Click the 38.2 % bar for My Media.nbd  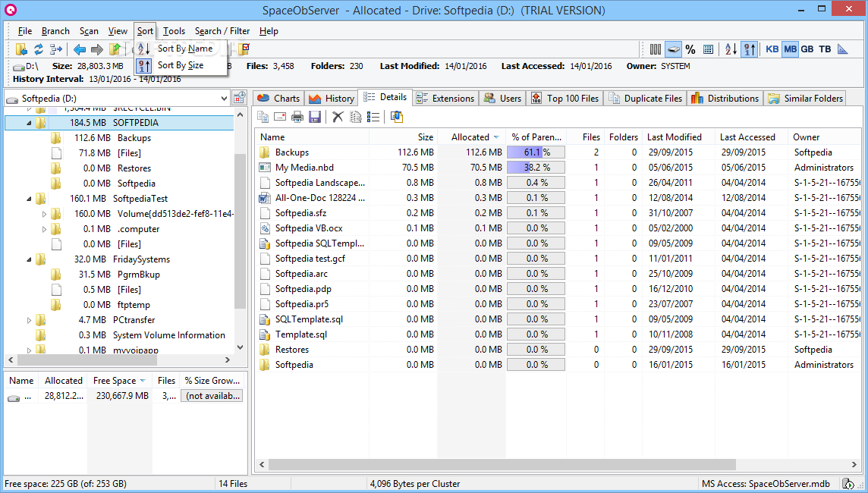[x=536, y=168]
